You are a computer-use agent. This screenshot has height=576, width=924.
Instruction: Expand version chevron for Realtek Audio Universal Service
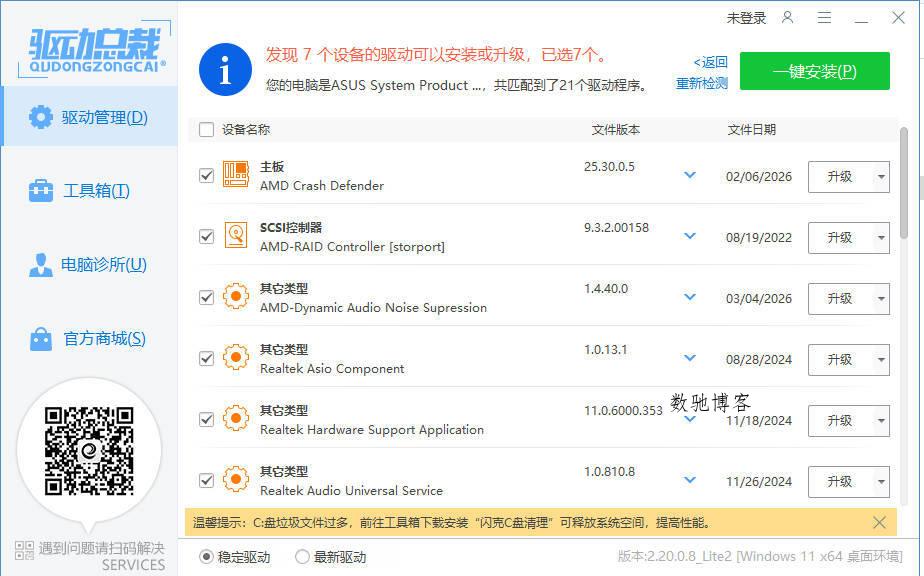point(690,480)
